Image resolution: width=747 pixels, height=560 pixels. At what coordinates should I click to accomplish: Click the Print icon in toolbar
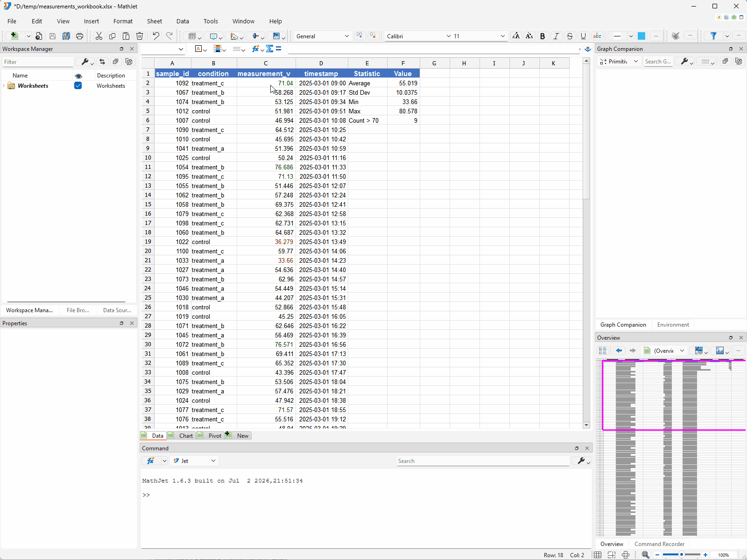(80, 36)
